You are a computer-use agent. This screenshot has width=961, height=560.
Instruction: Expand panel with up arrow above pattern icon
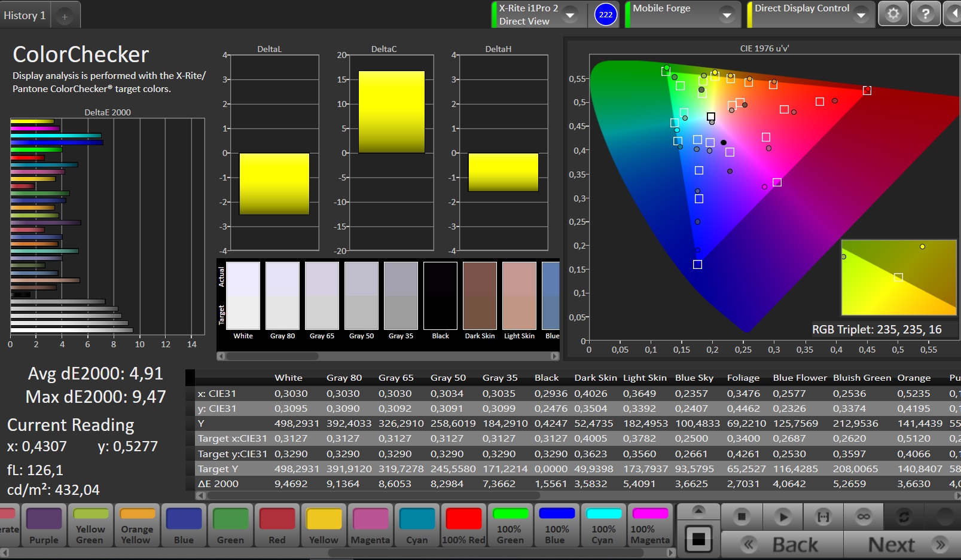pos(698,510)
